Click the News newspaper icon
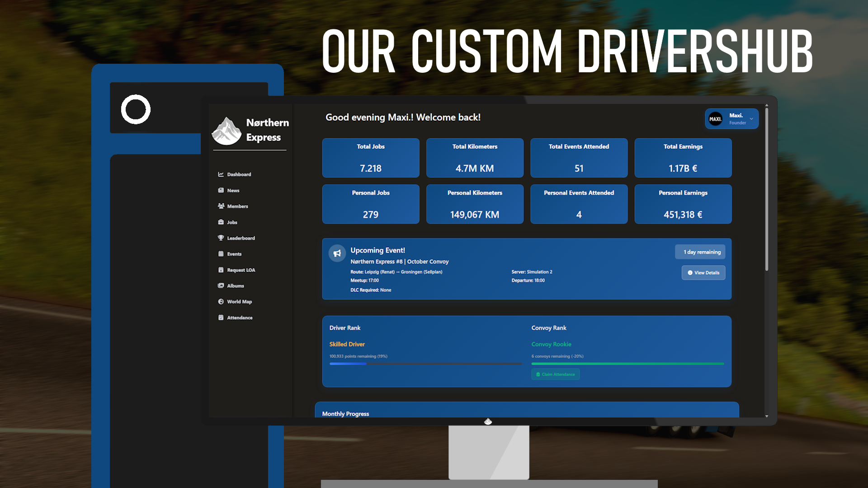This screenshot has height=488, width=868. [221, 190]
